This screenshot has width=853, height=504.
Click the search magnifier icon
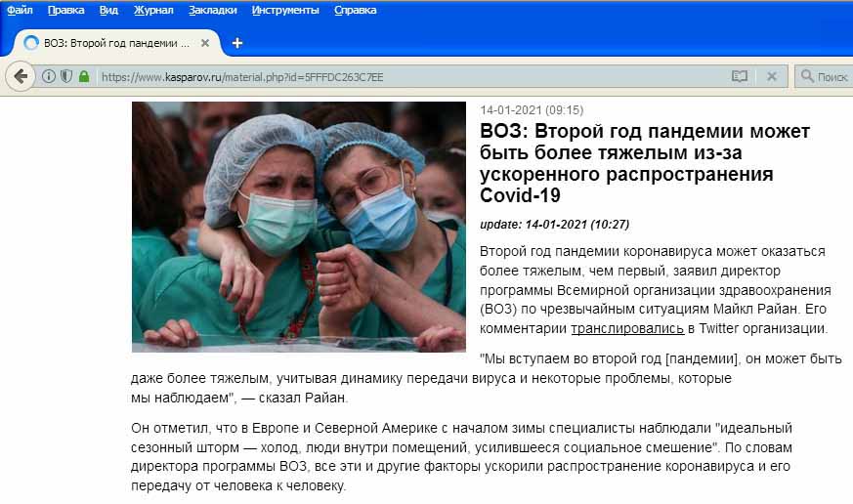807,76
